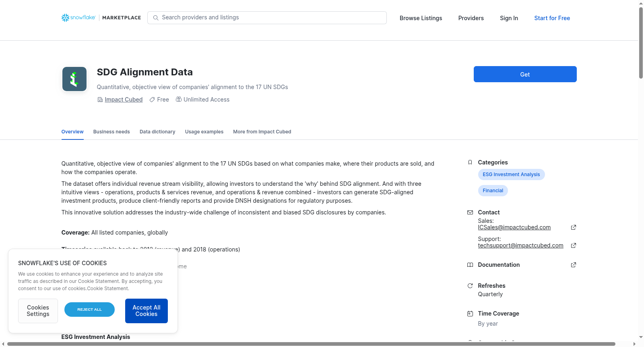Open the Providers page
The height and width of the screenshot is (347, 644).
click(471, 18)
